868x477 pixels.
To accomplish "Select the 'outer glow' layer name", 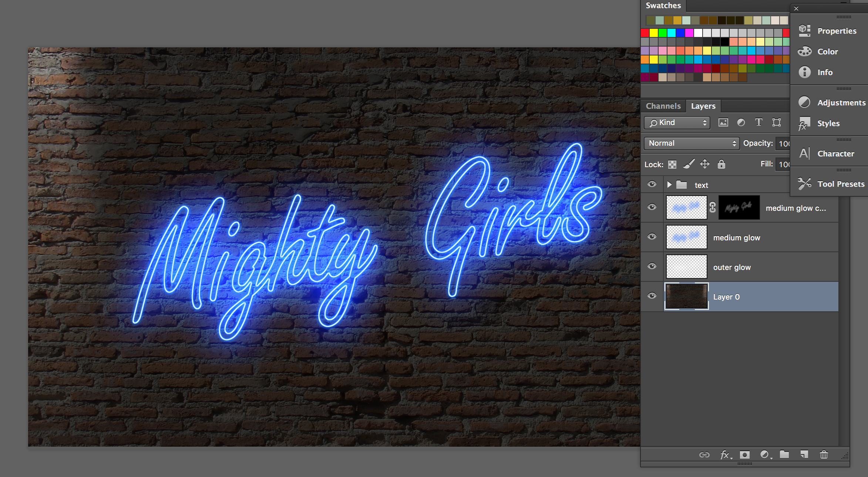I will pyautogui.click(x=732, y=267).
